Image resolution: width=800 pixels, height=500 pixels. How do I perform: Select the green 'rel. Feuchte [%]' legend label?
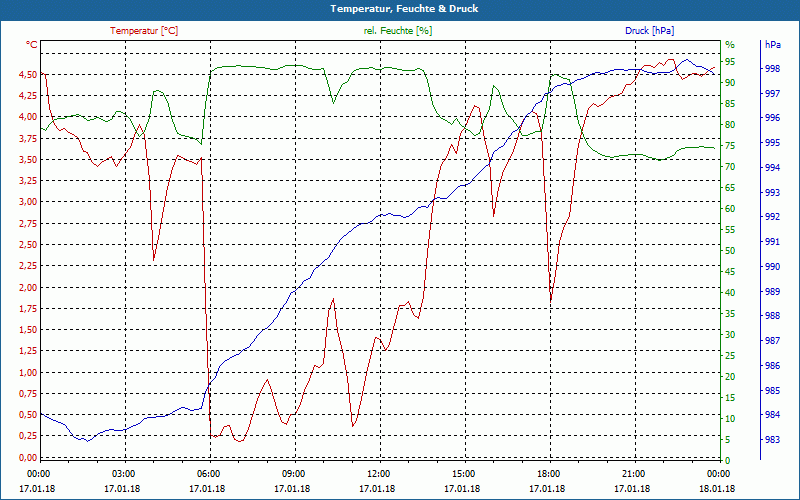[397, 31]
